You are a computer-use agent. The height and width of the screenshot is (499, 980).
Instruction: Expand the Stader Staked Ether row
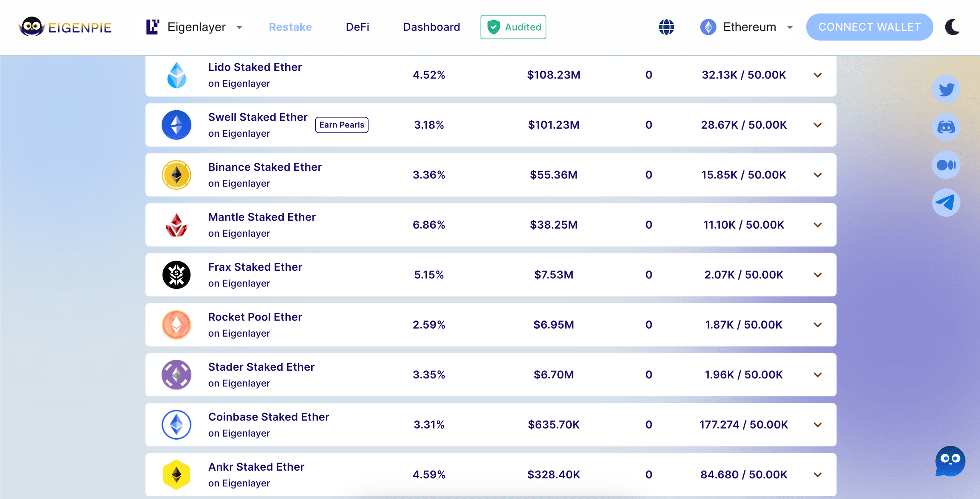pyautogui.click(x=818, y=375)
